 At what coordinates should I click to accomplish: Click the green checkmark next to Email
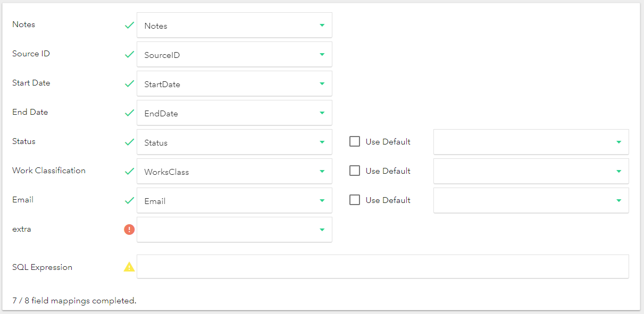click(129, 200)
